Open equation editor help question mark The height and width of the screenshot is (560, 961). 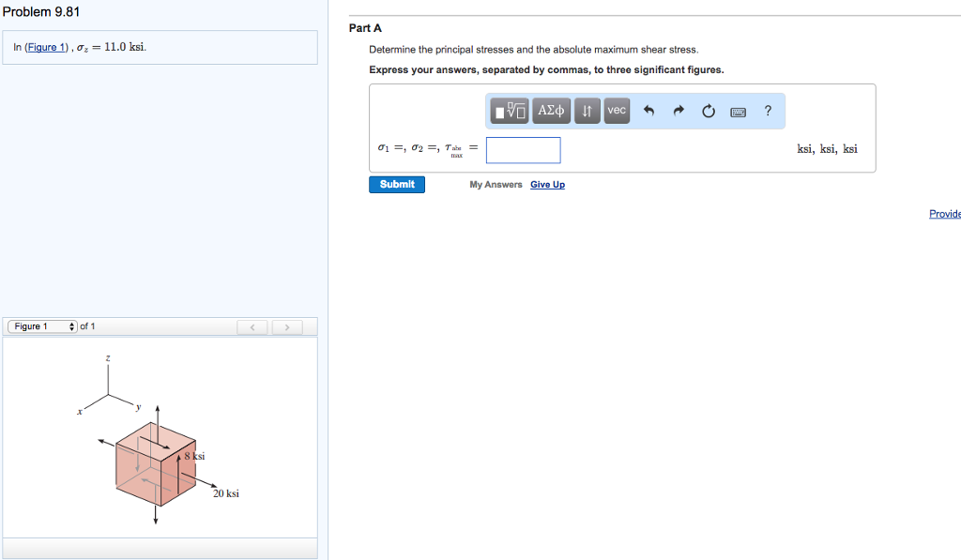pos(768,111)
